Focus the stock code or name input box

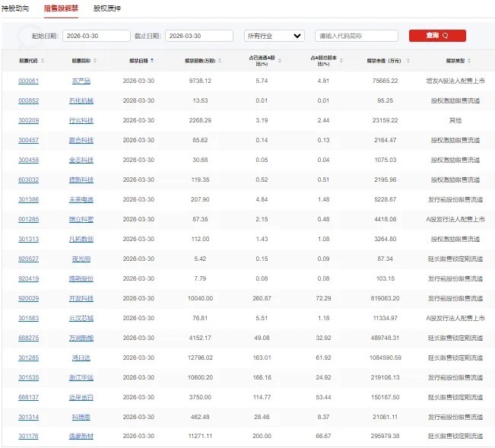(x=356, y=36)
